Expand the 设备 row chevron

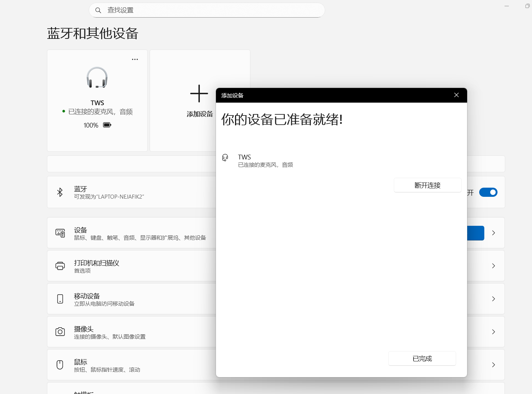click(494, 233)
